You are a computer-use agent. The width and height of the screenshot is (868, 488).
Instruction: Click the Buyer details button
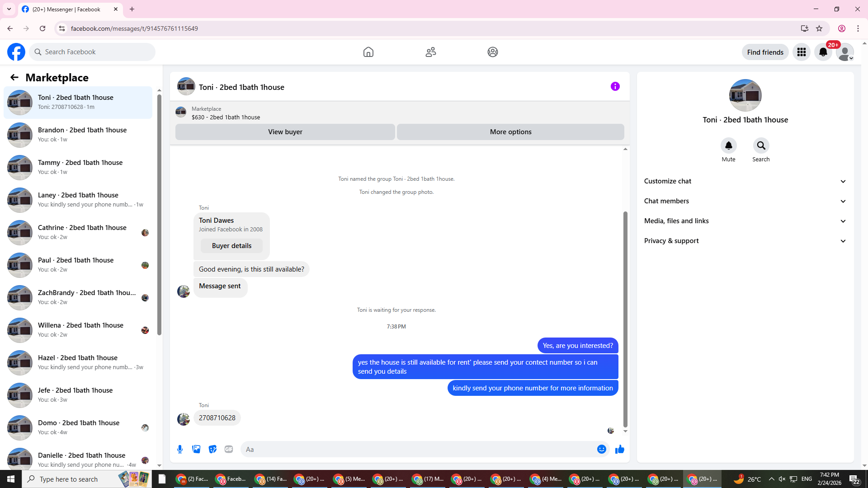click(231, 246)
